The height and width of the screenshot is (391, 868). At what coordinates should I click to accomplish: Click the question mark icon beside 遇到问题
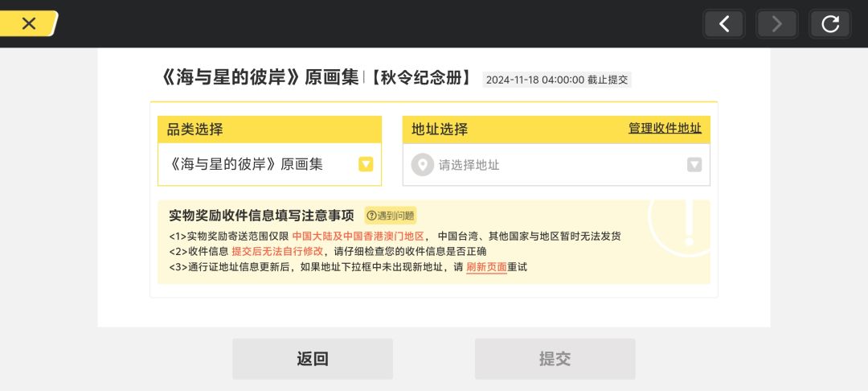click(x=371, y=216)
